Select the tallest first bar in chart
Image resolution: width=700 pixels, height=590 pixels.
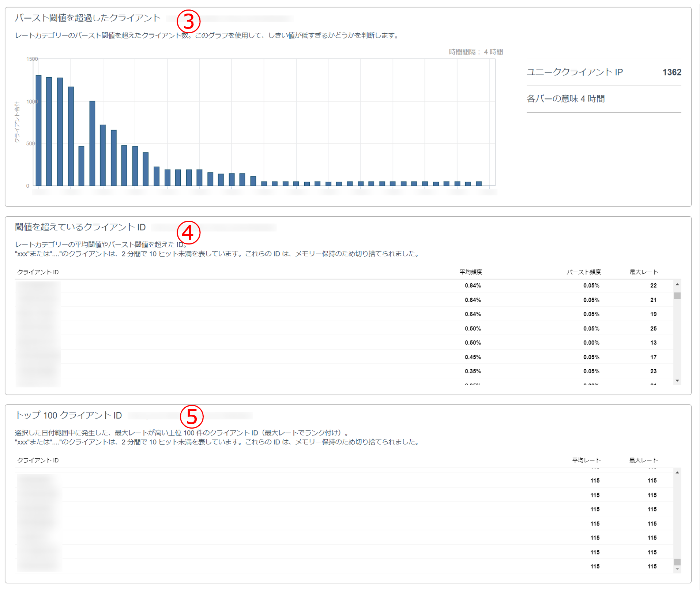(39, 130)
